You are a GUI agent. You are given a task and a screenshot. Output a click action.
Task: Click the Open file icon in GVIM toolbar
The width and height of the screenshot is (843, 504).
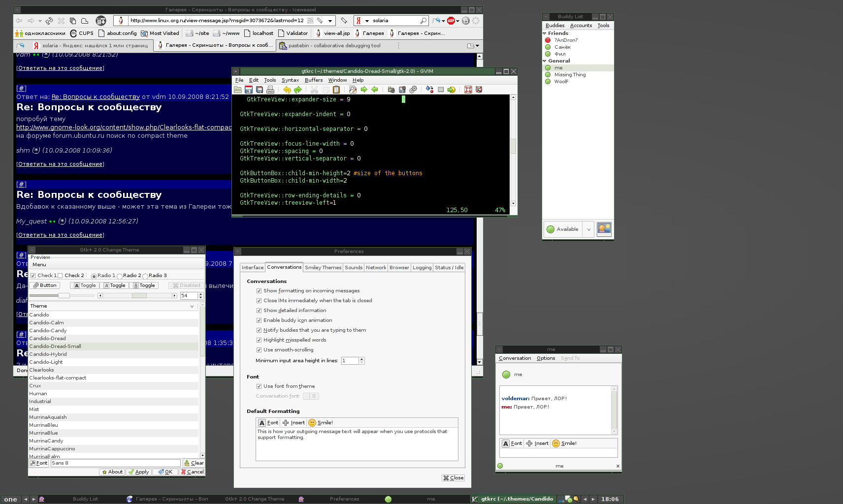click(238, 90)
